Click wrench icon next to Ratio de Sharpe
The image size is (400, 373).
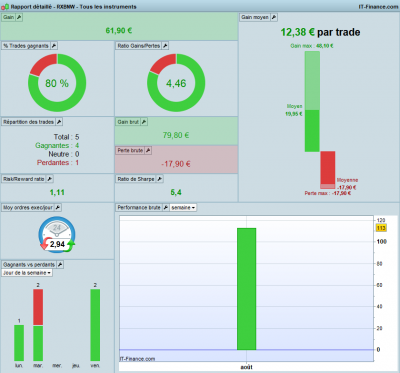(159, 179)
